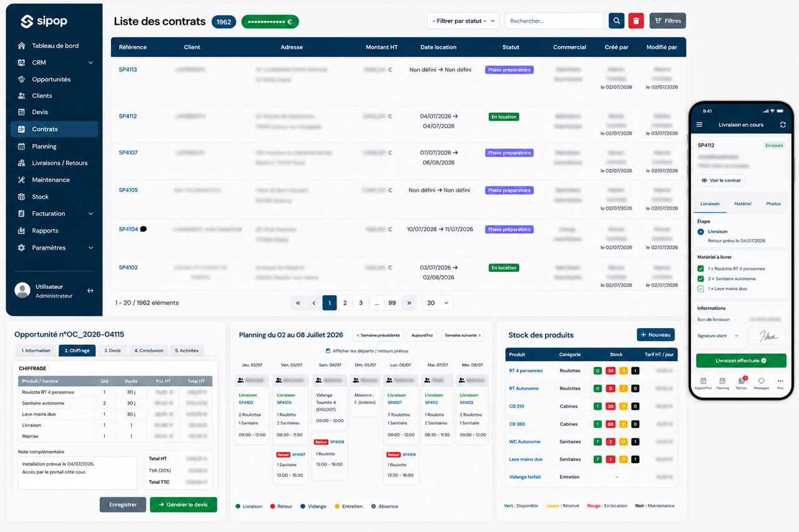Open the phone hamburger menu icon
Image resolution: width=799 pixels, height=532 pixels.
699,125
